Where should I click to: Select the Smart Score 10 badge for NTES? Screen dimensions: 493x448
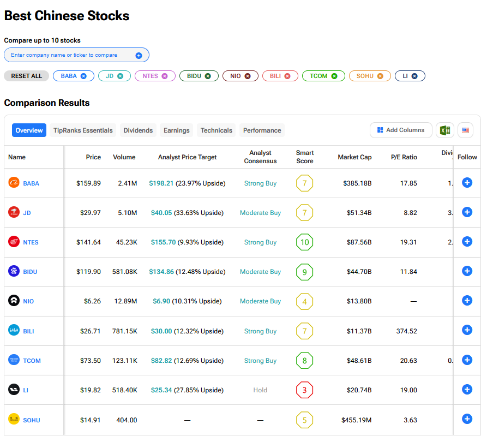coord(304,242)
